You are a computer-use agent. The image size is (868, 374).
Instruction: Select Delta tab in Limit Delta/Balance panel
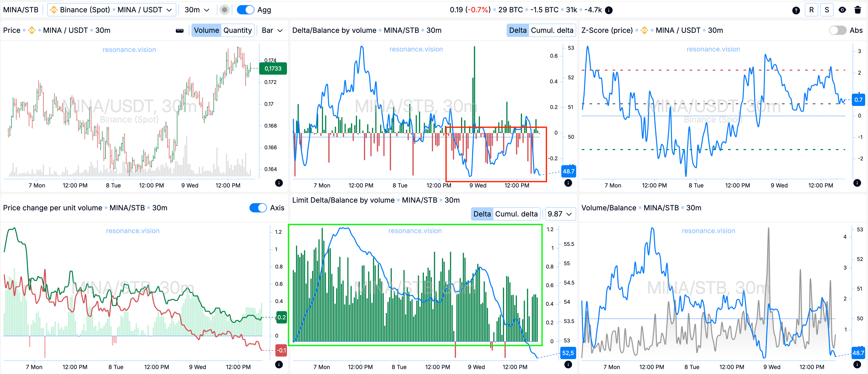pyautogui.click(x=482, y=214)
